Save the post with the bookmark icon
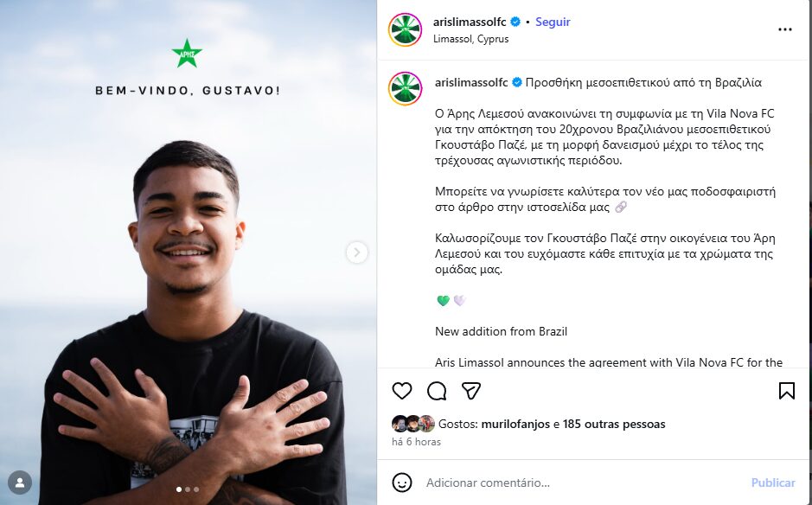This screenshot has width=812, height=505. 786,391
